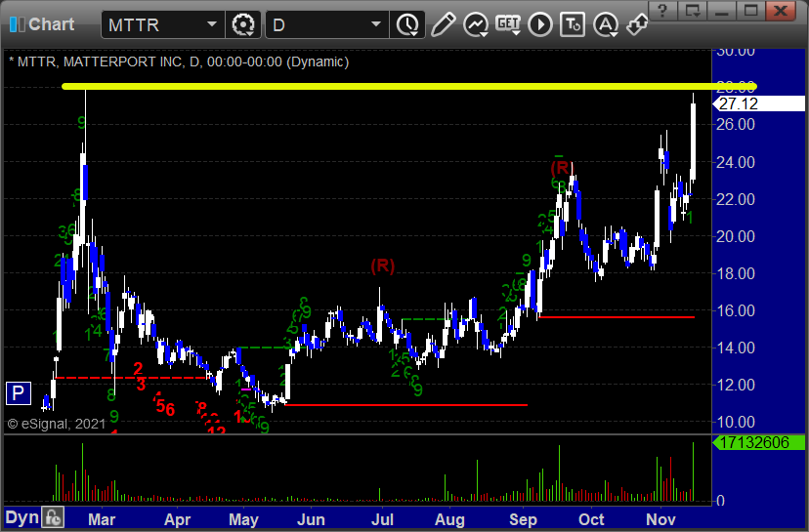Open help with the question mark button
The height and width of the screenshot is (532, 809).
pyautogui.click(x=663, y=11)
